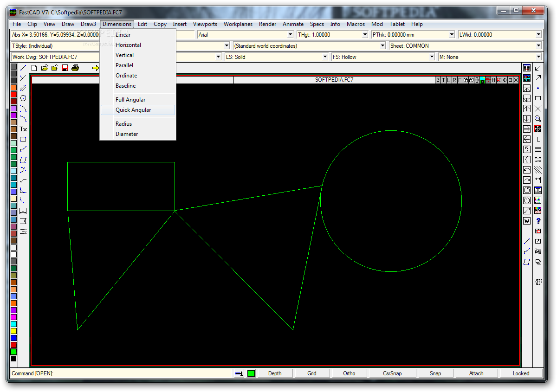Click the move up arrow icon

coord(527,109)
